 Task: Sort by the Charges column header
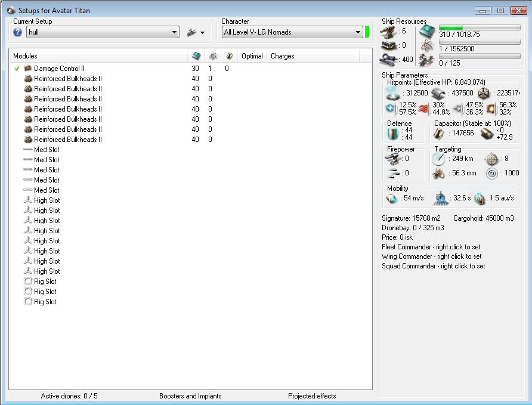[282, 56]
